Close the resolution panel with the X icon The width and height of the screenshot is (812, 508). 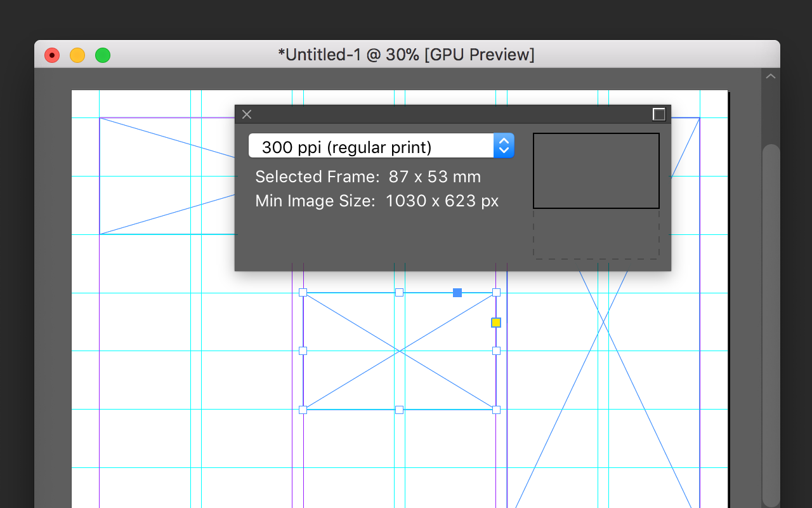point(247,114)
